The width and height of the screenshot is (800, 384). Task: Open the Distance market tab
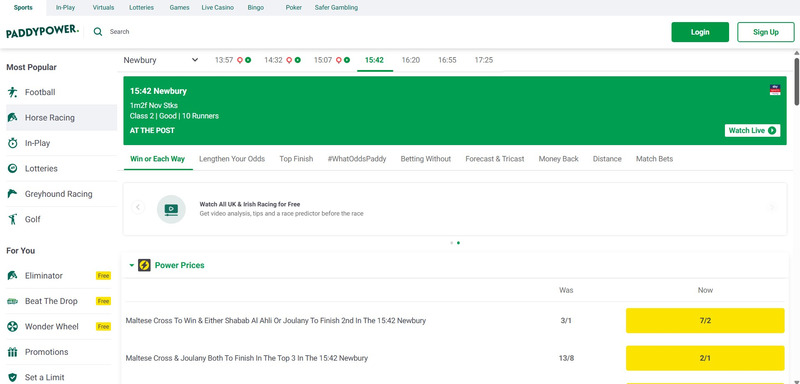(607, 159)
